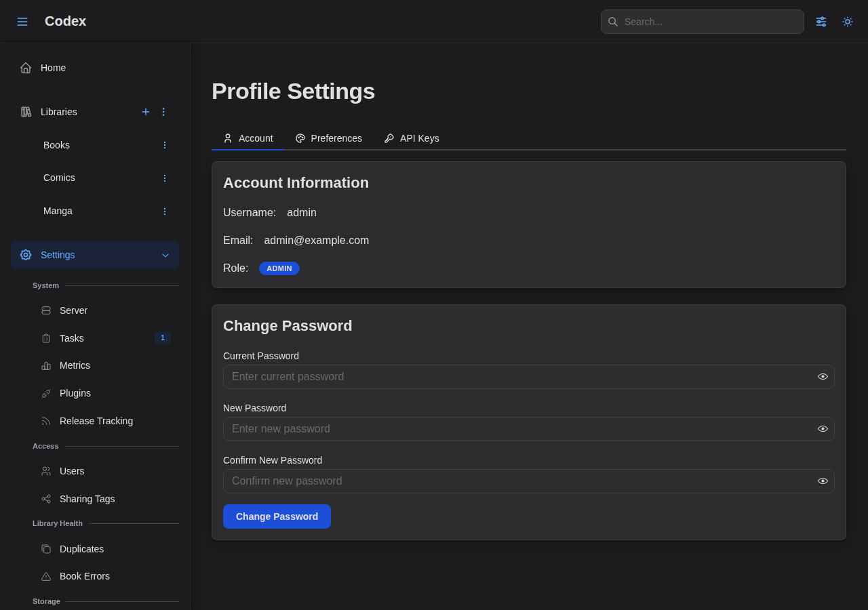Click the API Keys key icon
Viewport: 868px width, 610px height.
[389, 138]
